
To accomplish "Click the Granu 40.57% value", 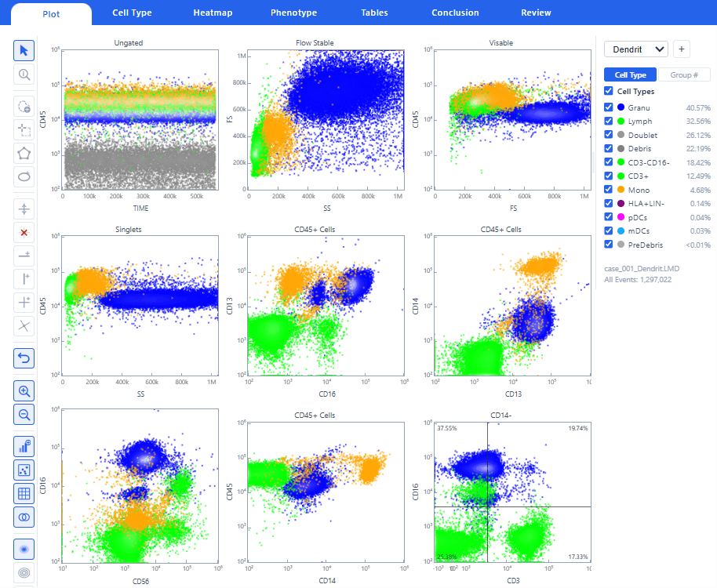I will (698, 108).
